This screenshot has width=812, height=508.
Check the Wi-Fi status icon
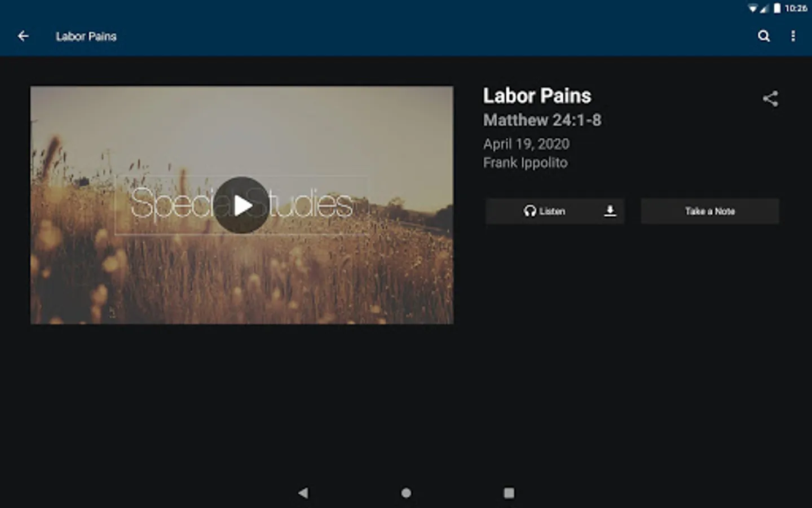click(752, 8)
